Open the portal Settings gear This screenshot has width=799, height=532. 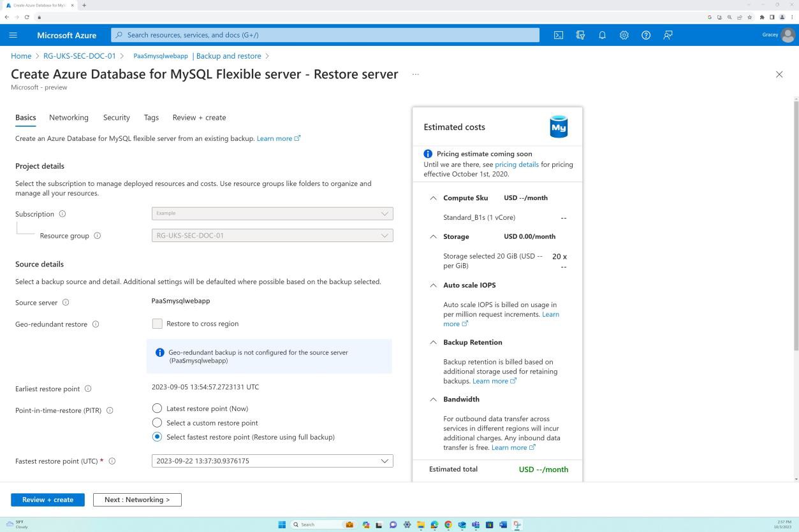tap(624, 35)
